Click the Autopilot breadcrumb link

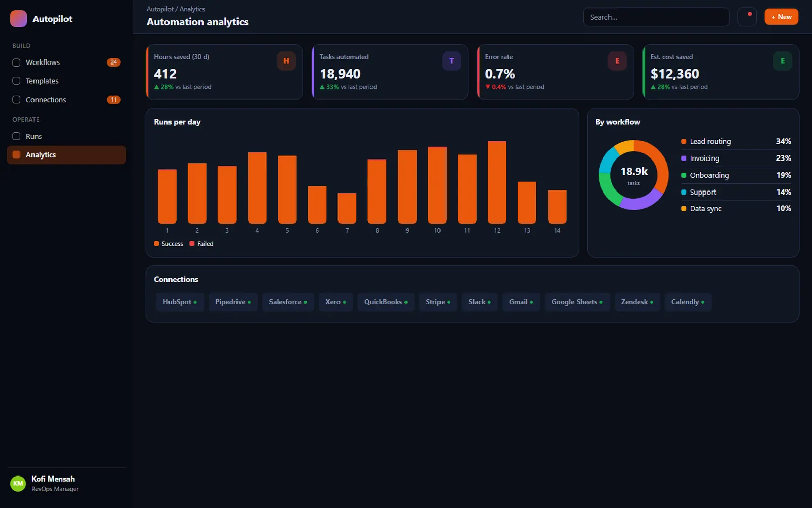click(x=160, y=9)
